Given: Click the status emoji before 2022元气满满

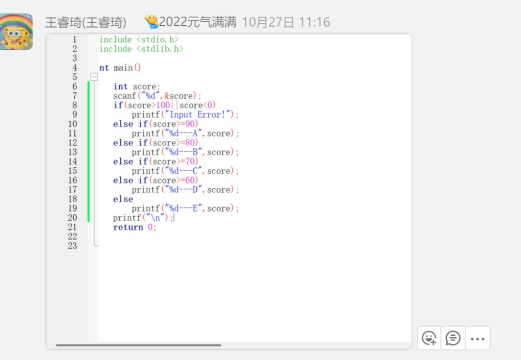Looking at the screenshot, I should 151,22.
